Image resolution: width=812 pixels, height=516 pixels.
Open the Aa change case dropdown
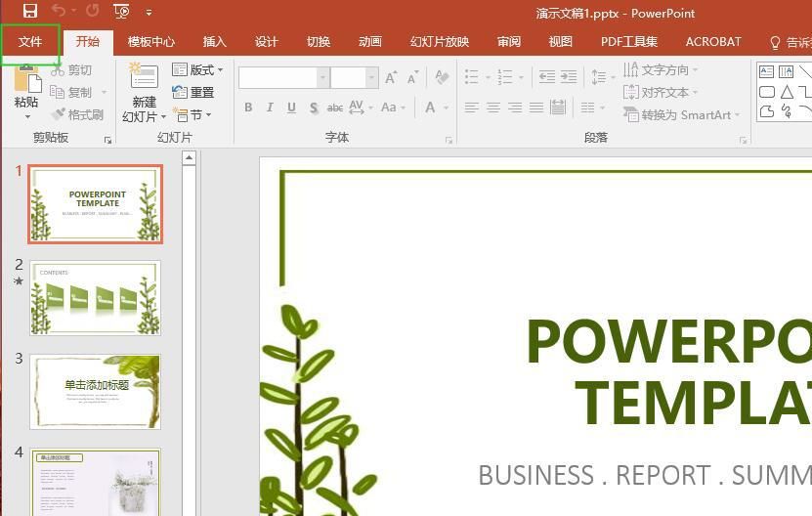point(393,107)
